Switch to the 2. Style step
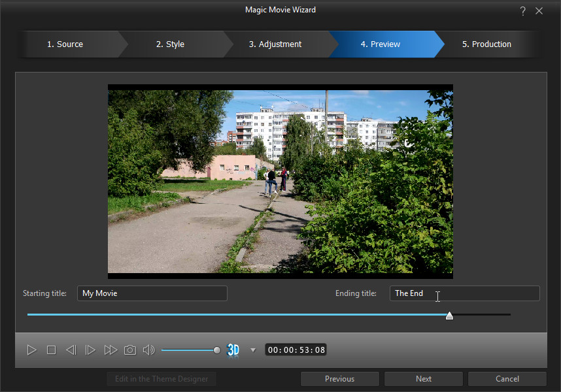 pyautogui.click(x=170, y=44)
